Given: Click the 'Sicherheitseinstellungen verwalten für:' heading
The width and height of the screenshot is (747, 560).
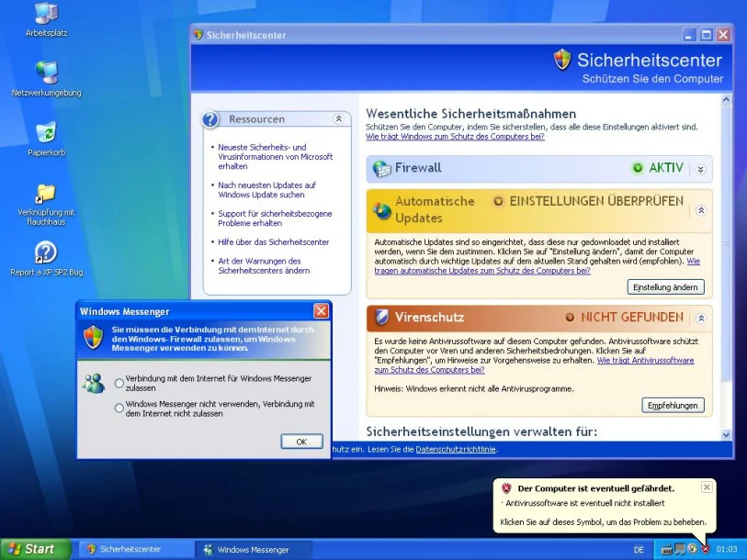Looking at the screenshot, I should pos(481,431).
